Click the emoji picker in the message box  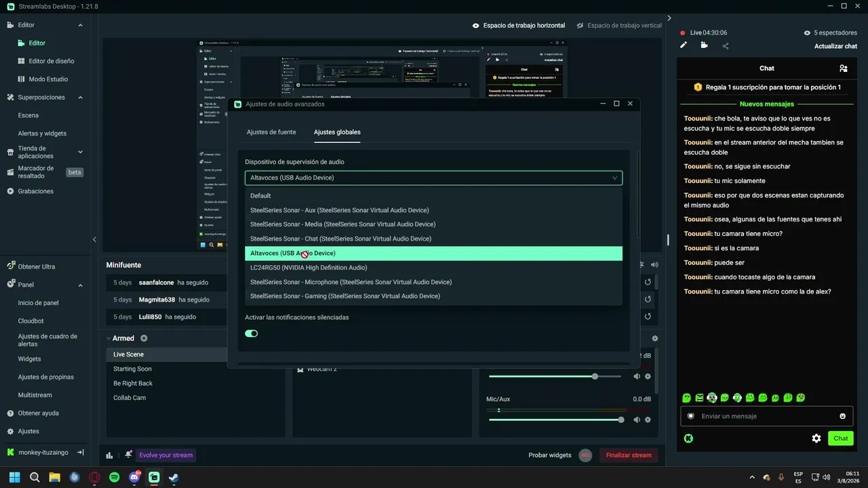843,416
